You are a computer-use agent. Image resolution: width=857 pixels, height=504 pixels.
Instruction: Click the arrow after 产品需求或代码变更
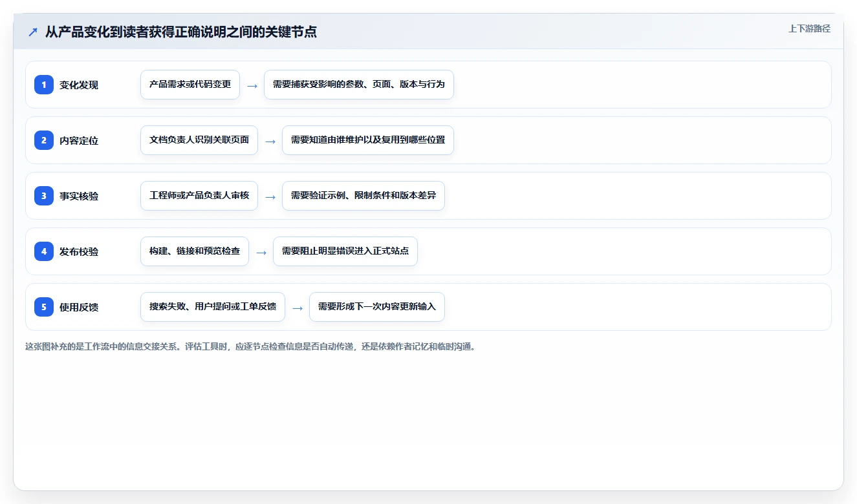click(252, 85)
